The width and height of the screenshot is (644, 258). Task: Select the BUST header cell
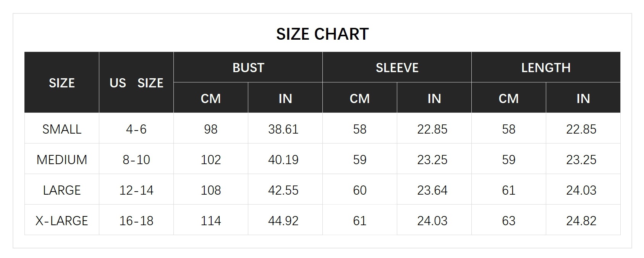coord(248,68)
